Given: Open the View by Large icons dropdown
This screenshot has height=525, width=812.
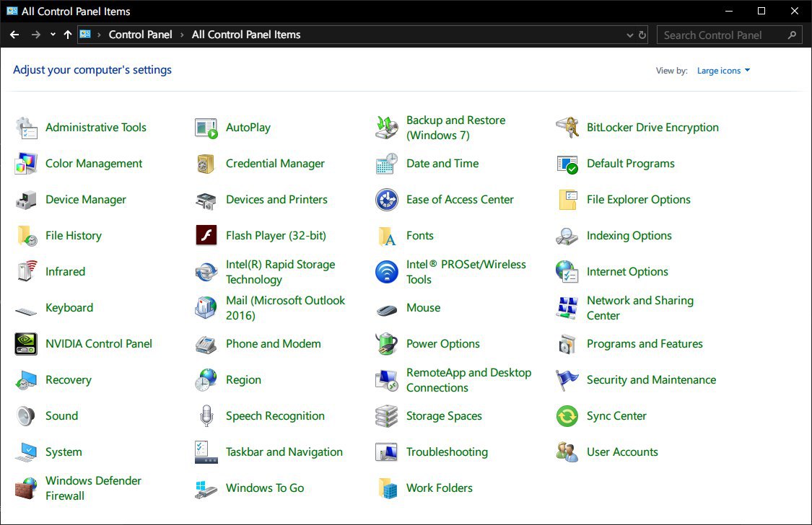Looking at the screenshot, I should (x=723, y=71).
